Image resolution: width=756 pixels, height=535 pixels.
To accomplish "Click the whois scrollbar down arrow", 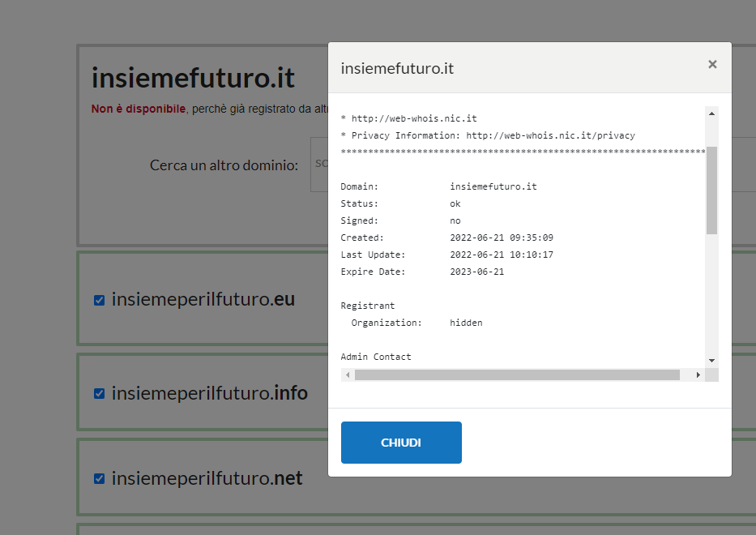I will (711, 360).
